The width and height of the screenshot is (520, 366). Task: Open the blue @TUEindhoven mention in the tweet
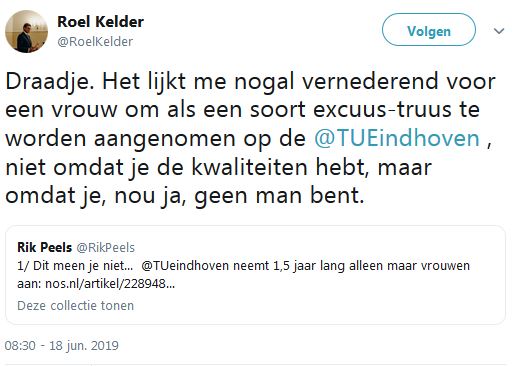(397, 138)
